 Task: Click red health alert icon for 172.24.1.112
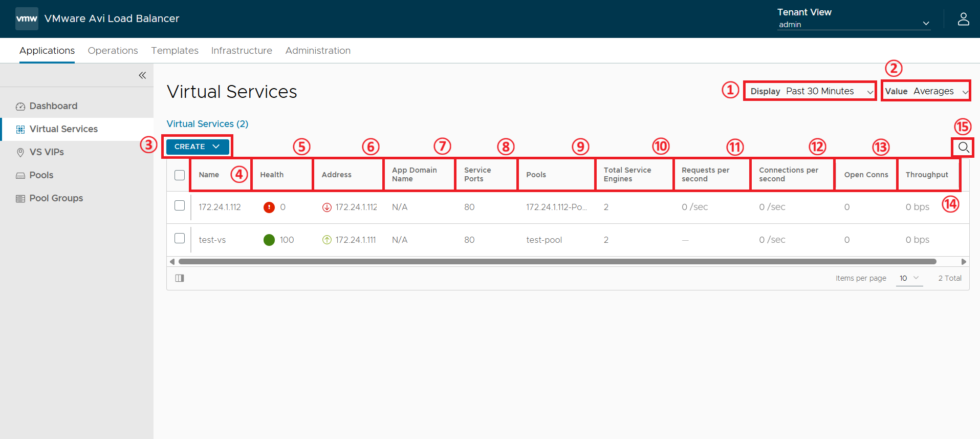click(269, 207)
